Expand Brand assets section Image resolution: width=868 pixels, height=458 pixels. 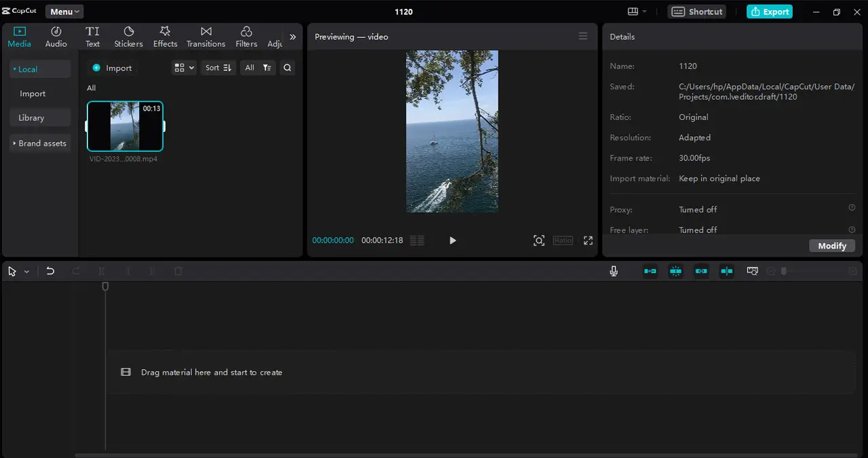pyautogui.click(x=40, y=144)
